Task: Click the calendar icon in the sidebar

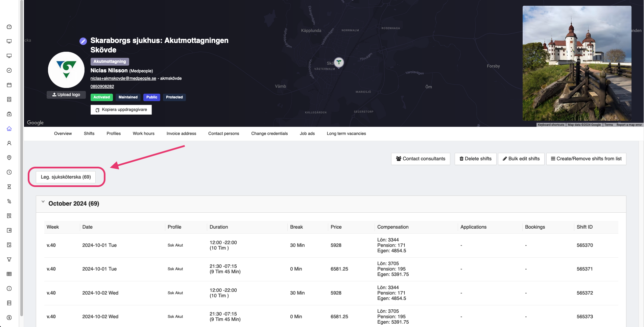Action: pos(9,85)
